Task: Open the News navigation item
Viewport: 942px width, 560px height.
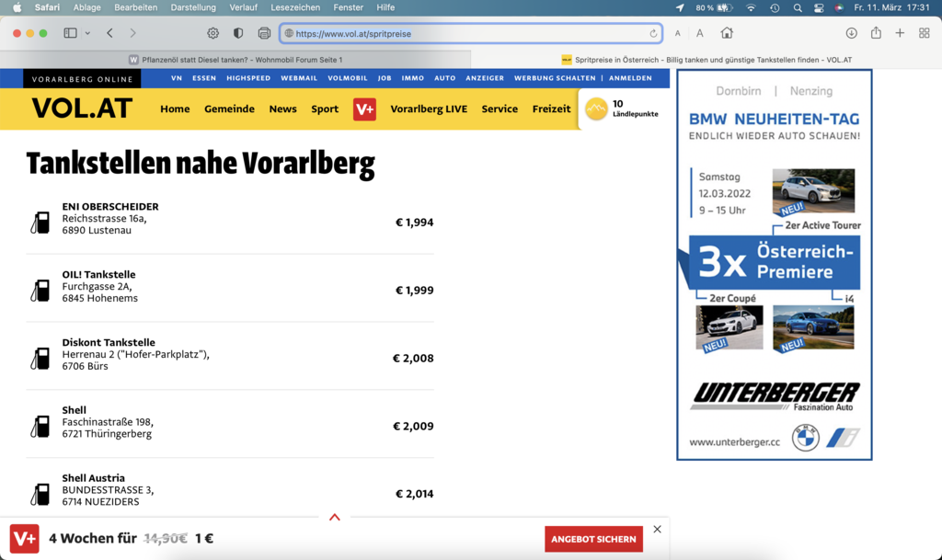Action: [x=283, y=109]
